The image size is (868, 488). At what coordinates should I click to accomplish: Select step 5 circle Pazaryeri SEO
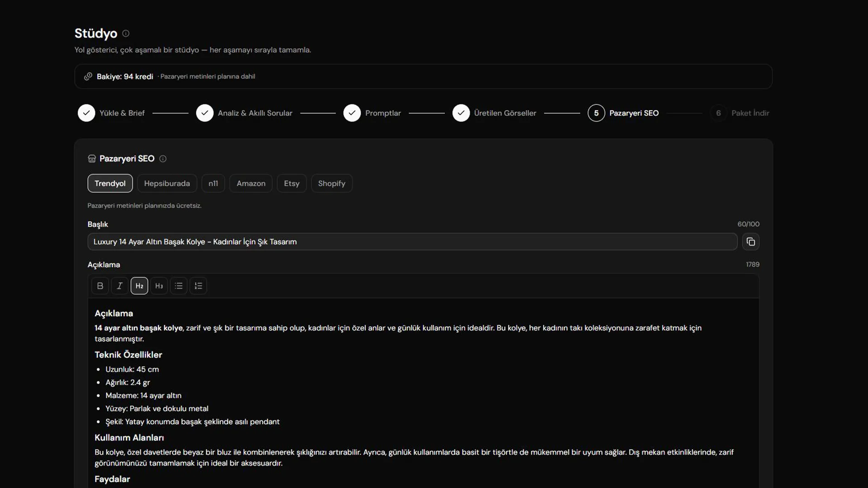[596, 113]
